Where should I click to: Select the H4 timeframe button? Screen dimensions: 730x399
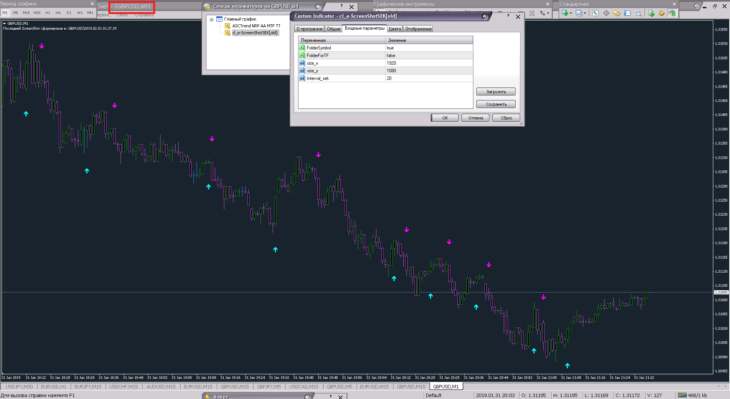click(x=58, y=13)
